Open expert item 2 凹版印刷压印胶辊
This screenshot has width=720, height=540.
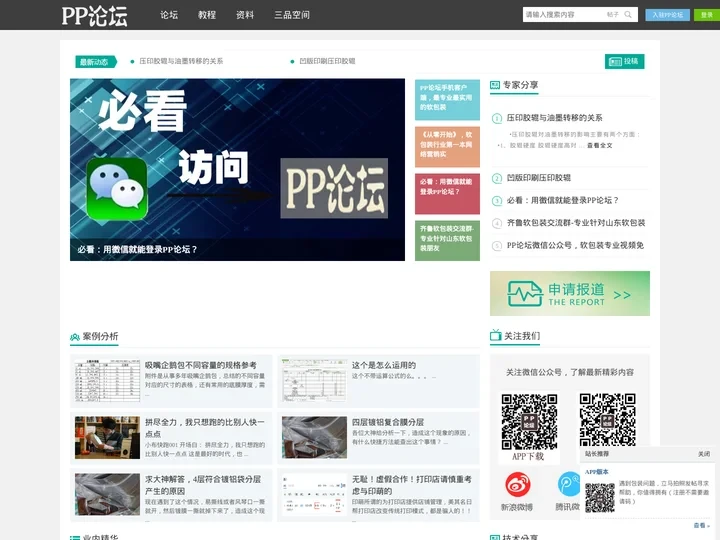[539, 178]
